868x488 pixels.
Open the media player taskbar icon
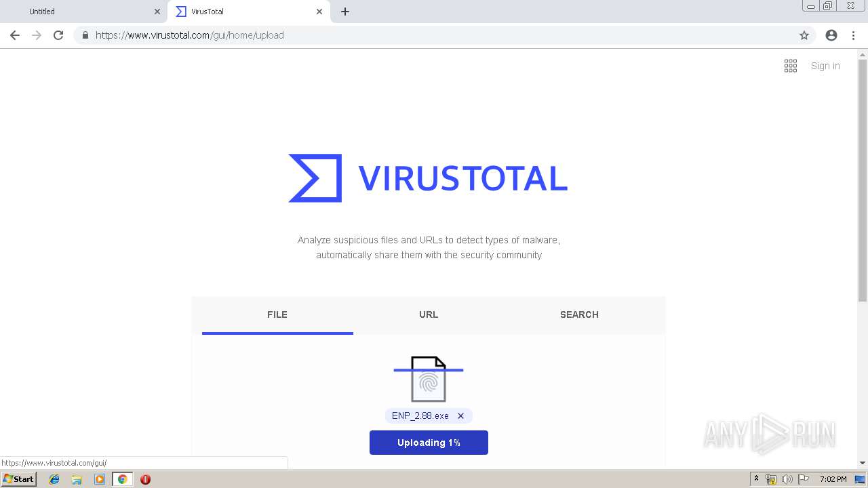[100, 479]
